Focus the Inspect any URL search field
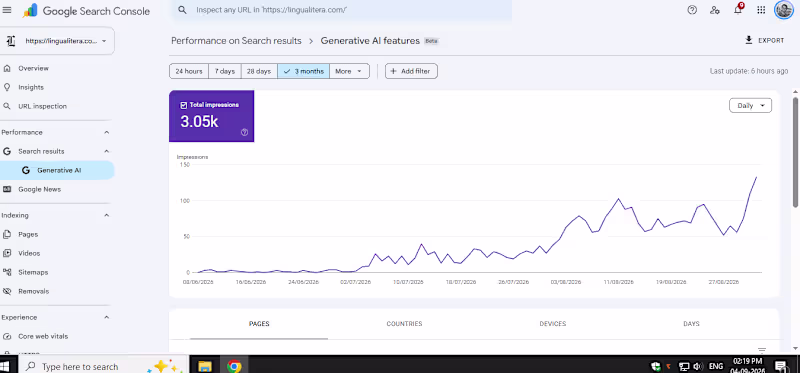Image resolution: width=800 pixels, height=373 pixels. click(342, 10)
